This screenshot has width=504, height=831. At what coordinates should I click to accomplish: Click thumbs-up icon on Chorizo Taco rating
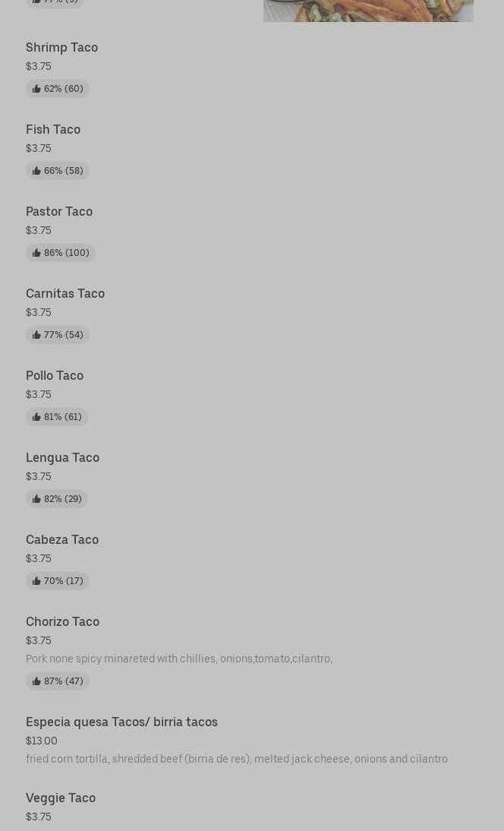[x=36, y=681]
